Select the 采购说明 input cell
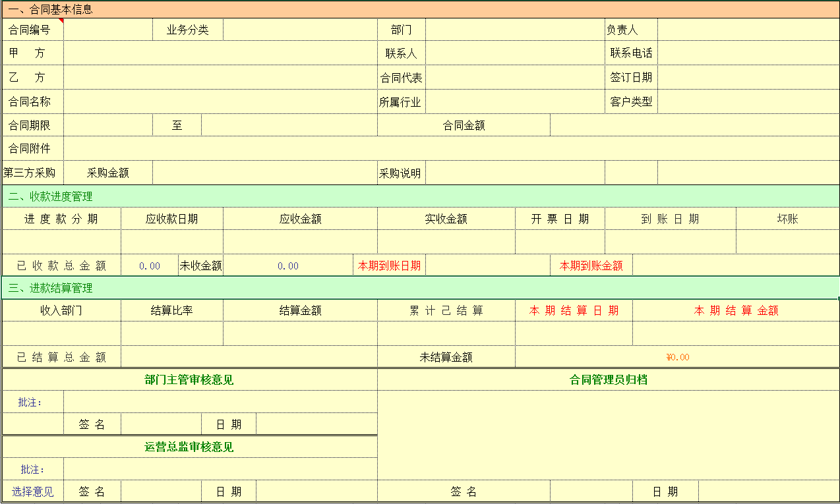The width and height of the screenshot is (840, 504). pos(515,173)
